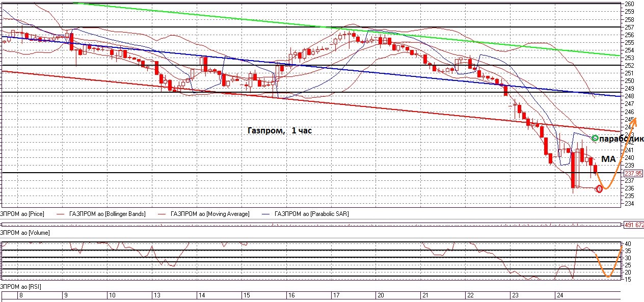Click RSI scale value 30
The height and width of the screenshot is (302, 644).
click(x=628, y=258)
